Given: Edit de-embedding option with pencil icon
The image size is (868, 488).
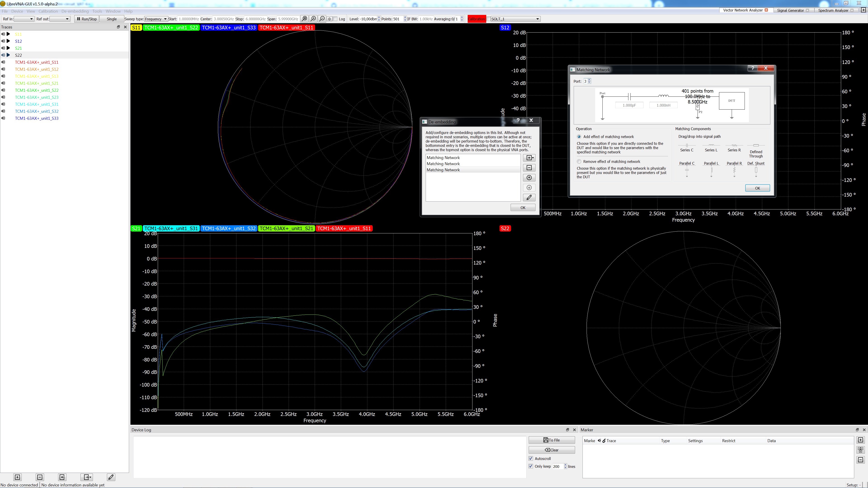Looking at the screenshot, I should coord(529,198).
